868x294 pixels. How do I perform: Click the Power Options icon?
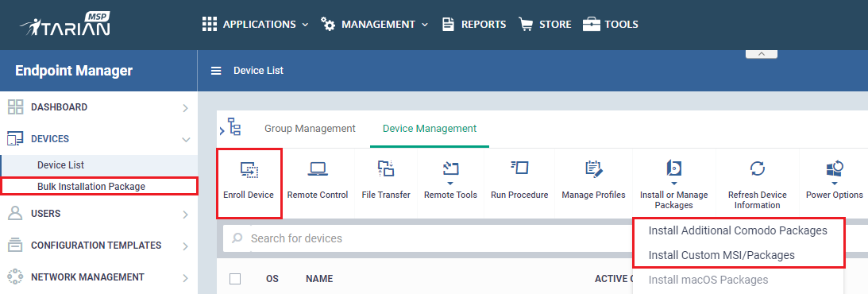pos(834,168)
